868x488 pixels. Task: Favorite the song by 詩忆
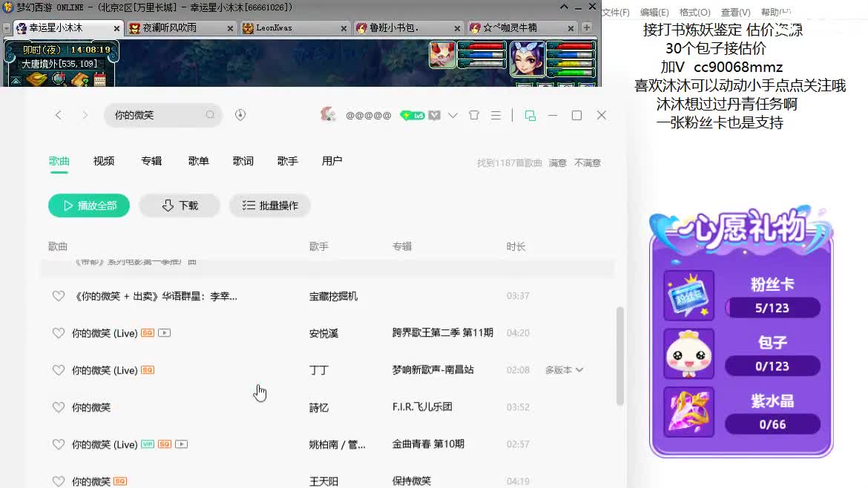59,407
